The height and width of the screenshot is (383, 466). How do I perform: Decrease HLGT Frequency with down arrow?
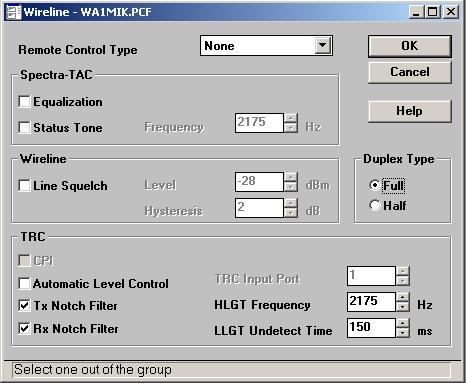click(x=403, y=307)
